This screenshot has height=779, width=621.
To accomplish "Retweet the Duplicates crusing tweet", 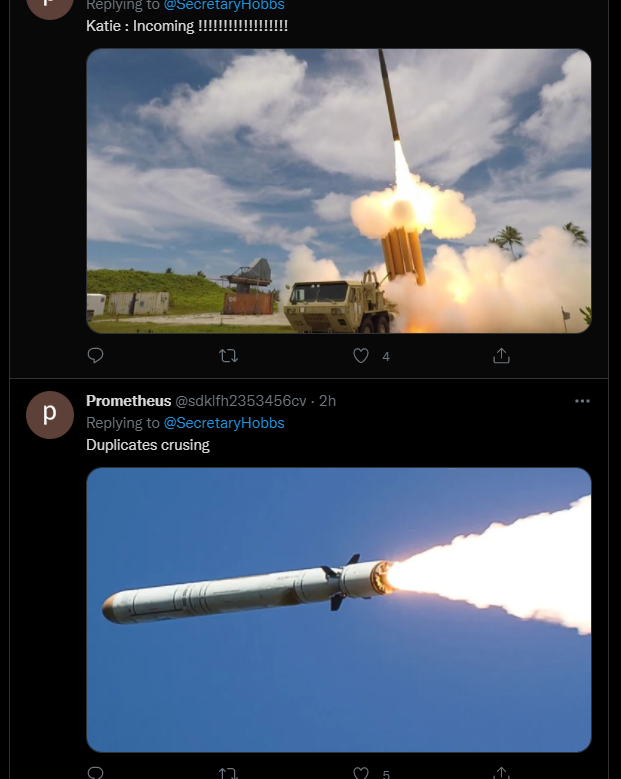I will tap(229, 773).
